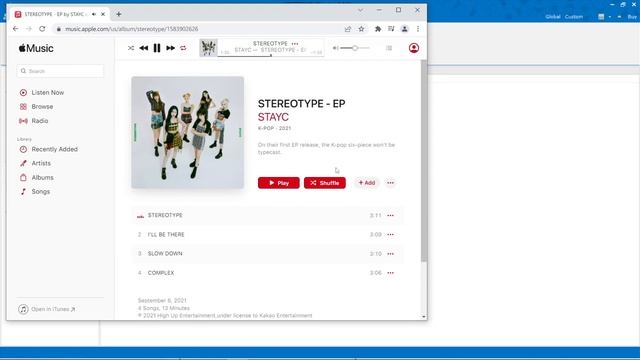Open more options for SLOW DOWN
The height and width of the screenshot is (360, 640).
(391, 254)
